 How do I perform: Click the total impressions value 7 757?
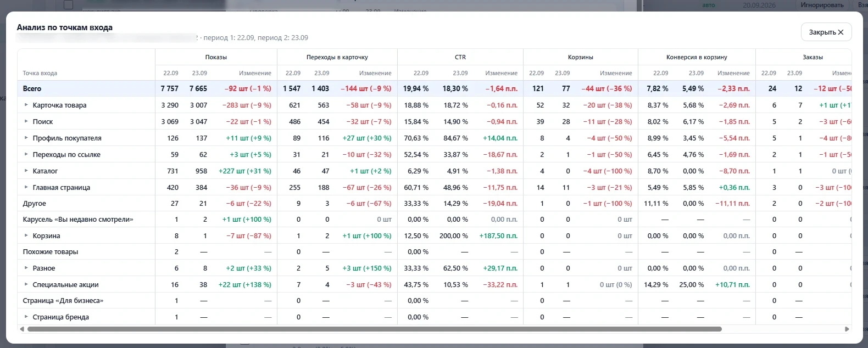(x=170, y=88)
